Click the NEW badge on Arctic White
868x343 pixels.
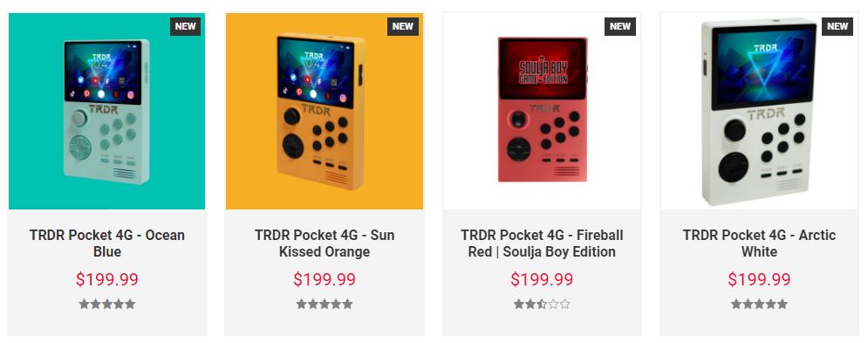pyautogui.click(x=837, y=26)
